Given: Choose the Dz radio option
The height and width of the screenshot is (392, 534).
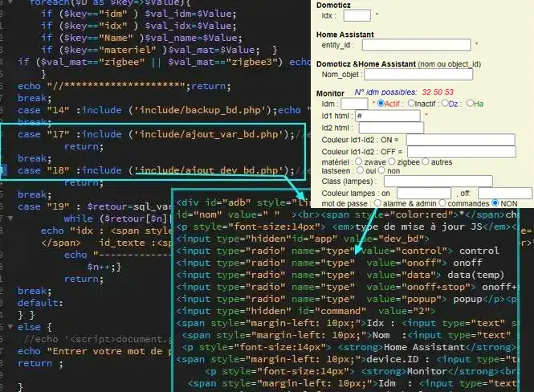Looking at the screenshot, I should (445, 103).
